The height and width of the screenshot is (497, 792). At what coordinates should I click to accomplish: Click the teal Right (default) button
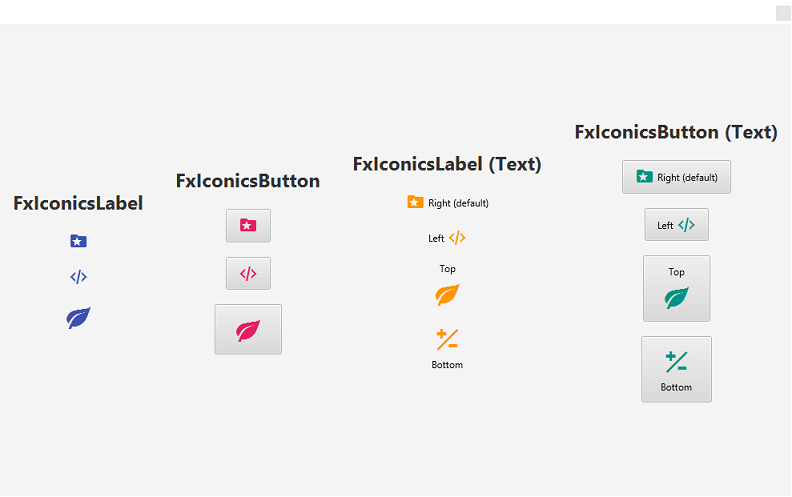[x=676, y=177]
